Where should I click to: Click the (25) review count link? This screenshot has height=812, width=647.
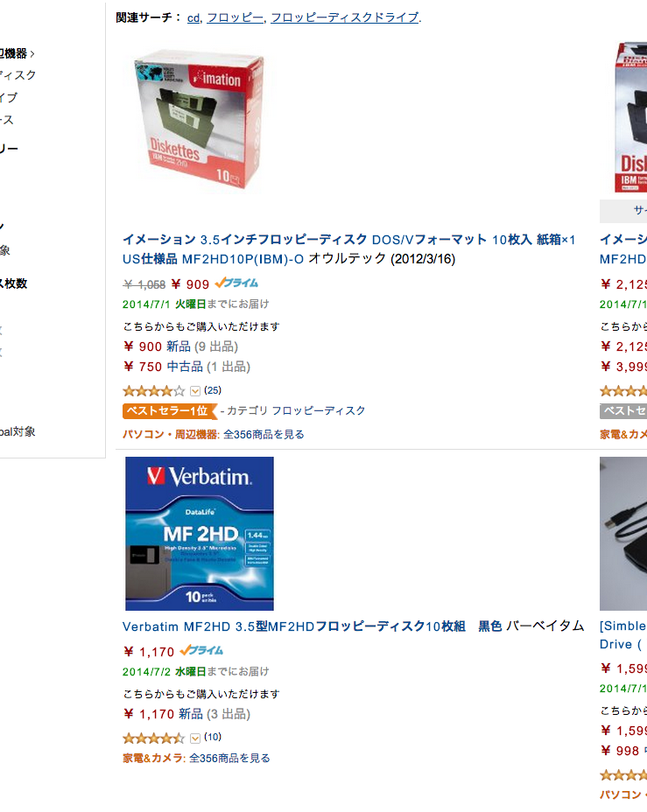pos(213,390)
